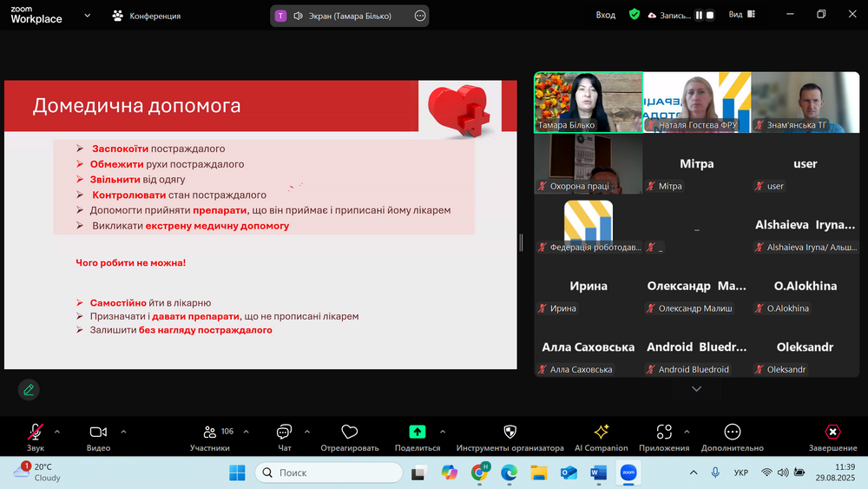The image size is (868, 489).
Task: Click the green encryption shield icon
Action: [x=635, y=15]
